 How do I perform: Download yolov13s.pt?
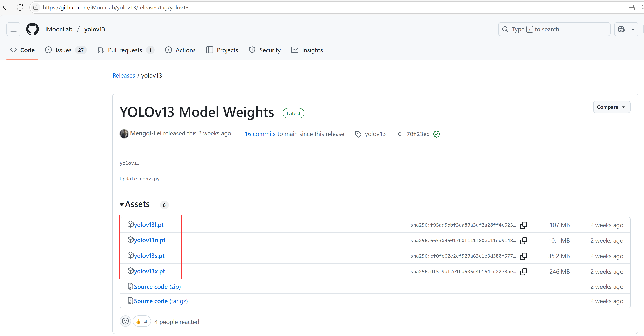coord(149,255)
